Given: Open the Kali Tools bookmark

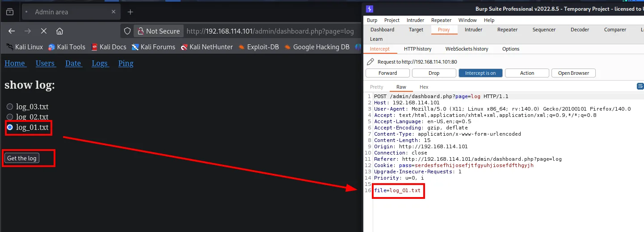Looking at the screenshot, I should [67, 47].
